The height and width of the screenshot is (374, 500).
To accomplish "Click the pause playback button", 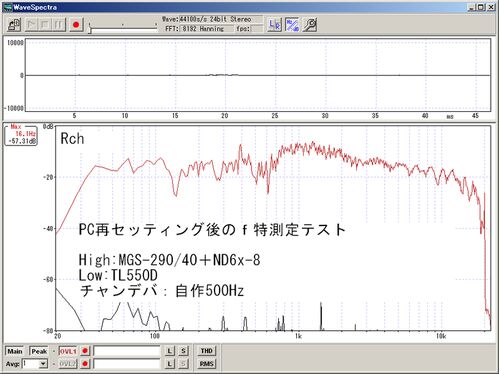I will (59, 25).
